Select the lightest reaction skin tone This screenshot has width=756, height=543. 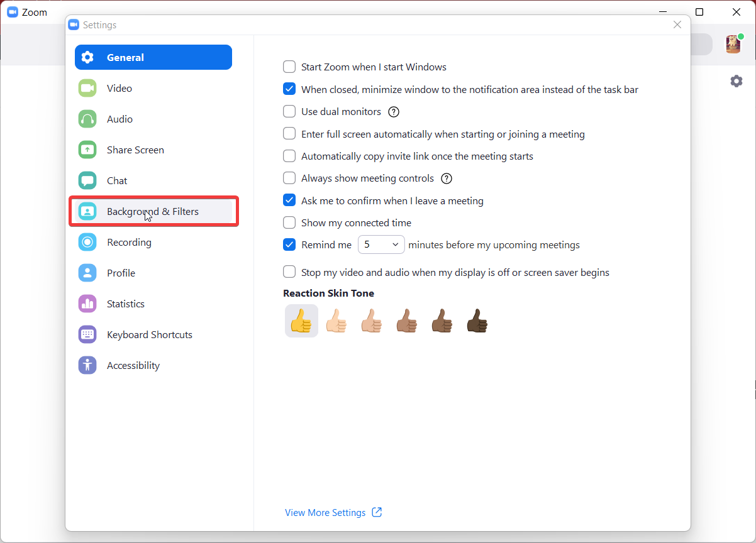[x=336, y=321]
